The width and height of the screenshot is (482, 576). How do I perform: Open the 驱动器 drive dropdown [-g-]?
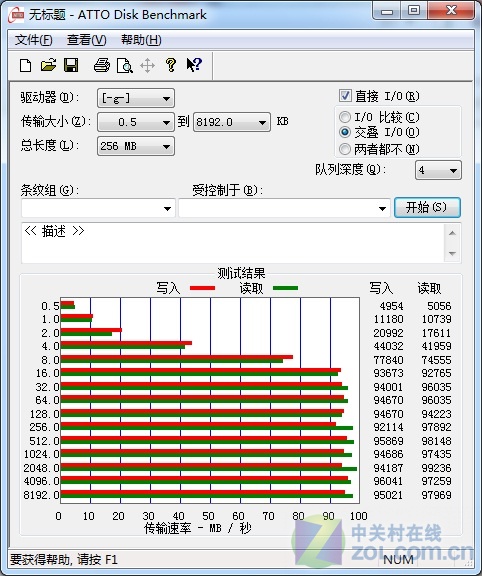pos(136,98)
